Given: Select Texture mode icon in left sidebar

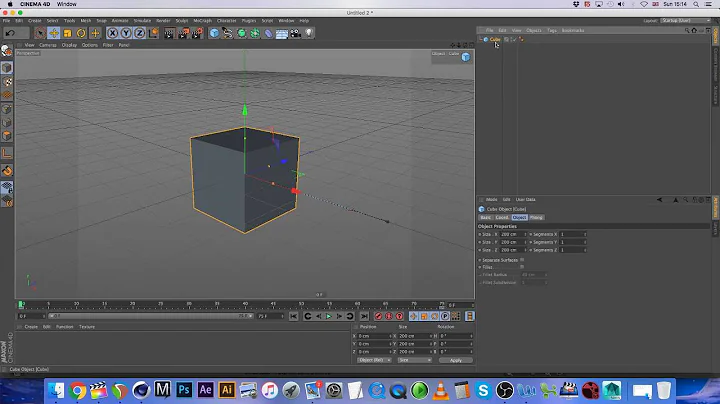Looking at the screenshot, I should pyautogui.click(x=7, y=82).
